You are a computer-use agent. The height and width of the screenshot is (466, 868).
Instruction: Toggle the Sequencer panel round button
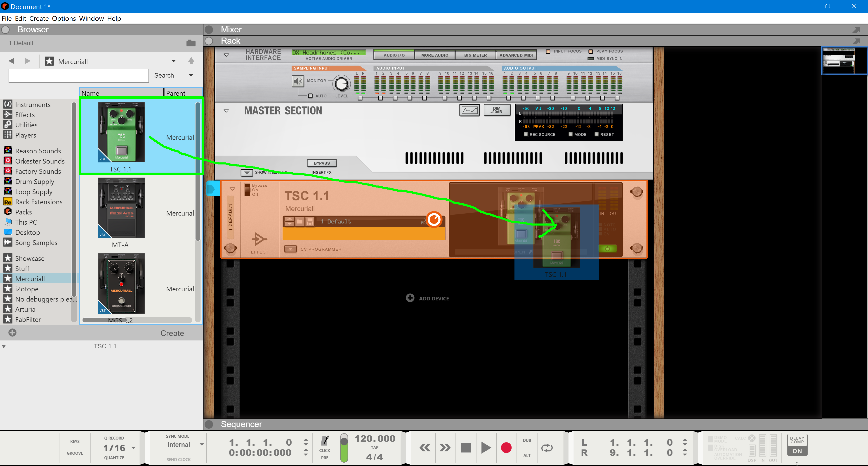coord(209,424)
